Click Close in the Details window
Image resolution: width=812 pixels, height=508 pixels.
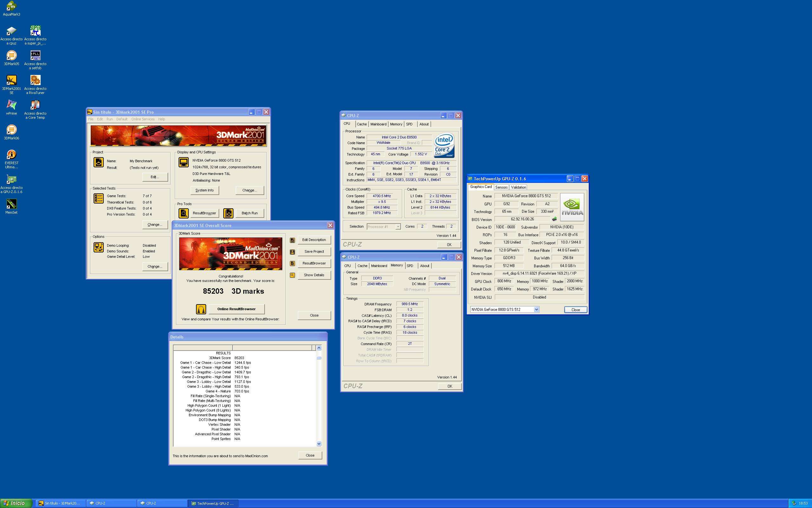point(310,456)
